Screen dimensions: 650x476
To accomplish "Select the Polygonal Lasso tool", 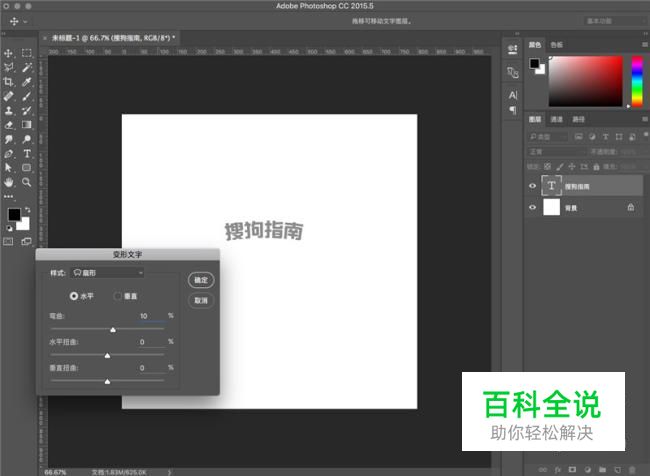I will click(x=8, y=67).
